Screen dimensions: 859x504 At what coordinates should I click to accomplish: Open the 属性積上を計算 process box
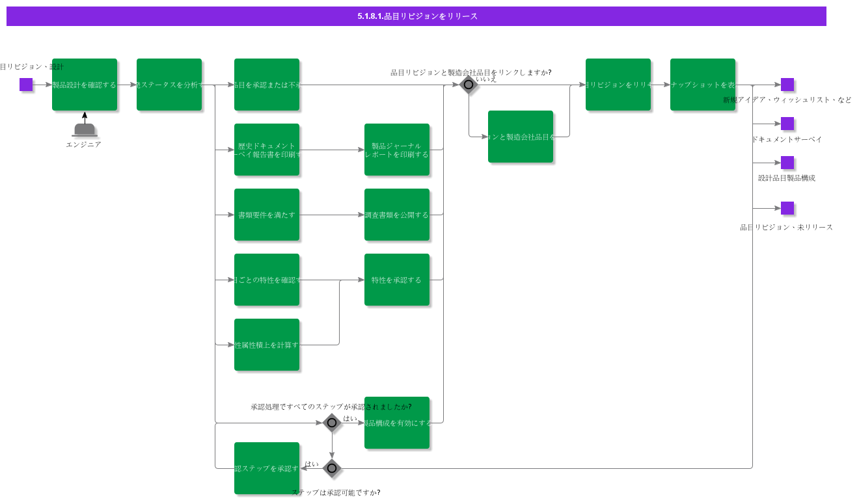(267, 345)
